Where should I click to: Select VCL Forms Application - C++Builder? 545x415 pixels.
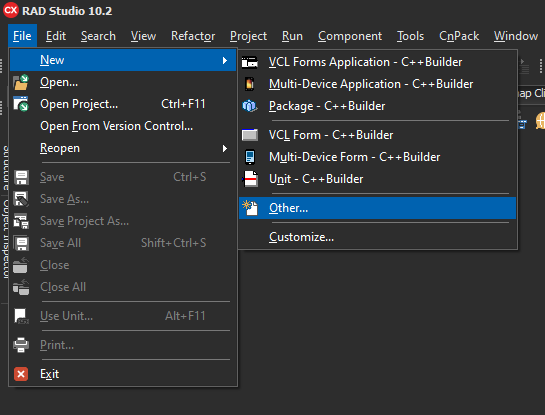377,62
